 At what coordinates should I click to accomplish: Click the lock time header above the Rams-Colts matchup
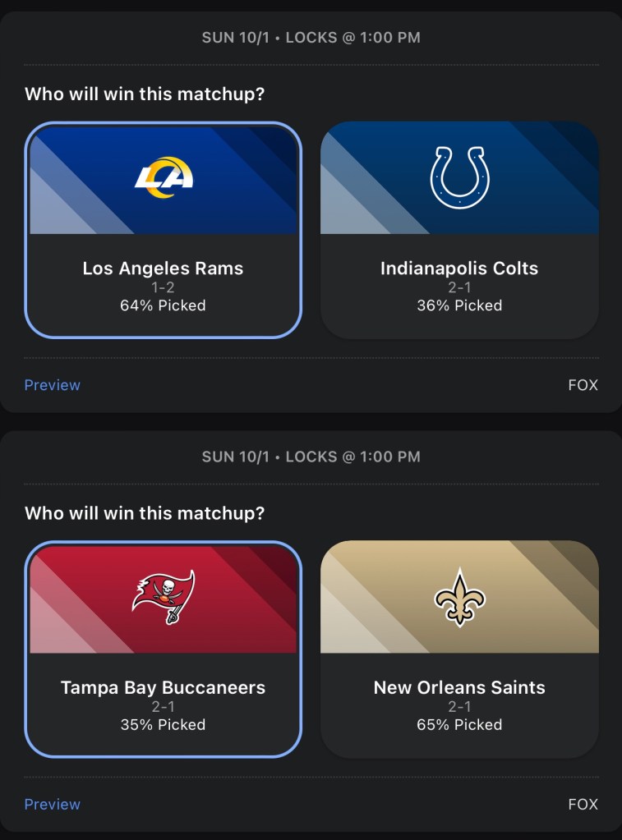point(311,38)
